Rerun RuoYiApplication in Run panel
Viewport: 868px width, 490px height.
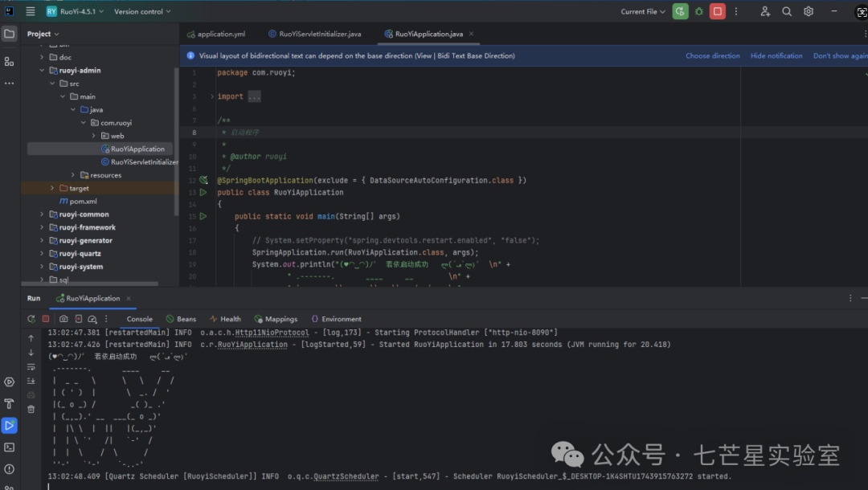coord(31,319)
